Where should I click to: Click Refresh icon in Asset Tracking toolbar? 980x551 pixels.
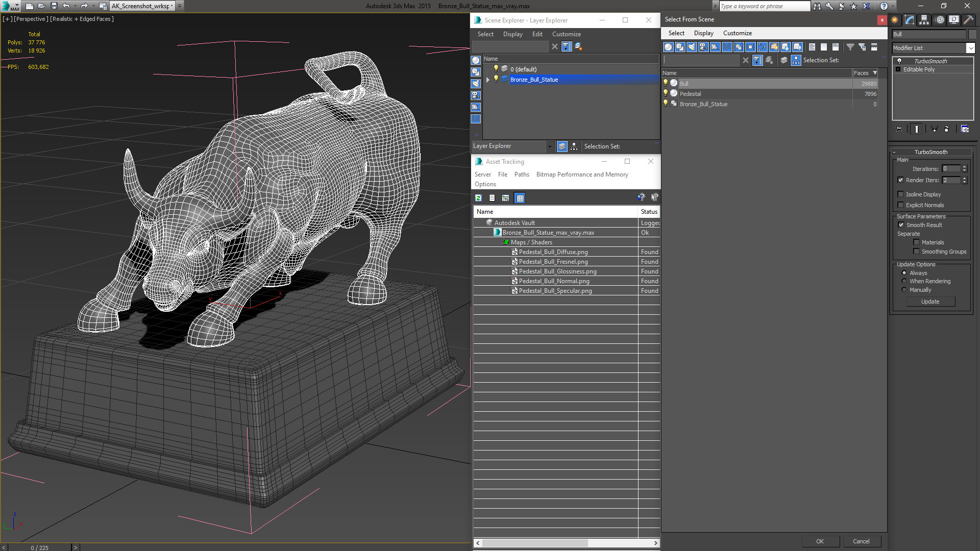(x=478, y=198)
